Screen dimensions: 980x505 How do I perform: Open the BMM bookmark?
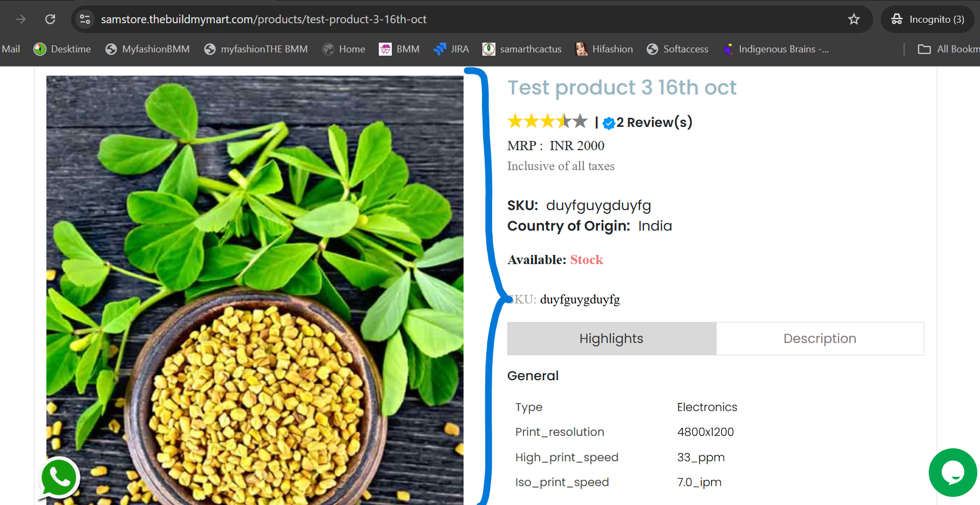coord(399,49)
